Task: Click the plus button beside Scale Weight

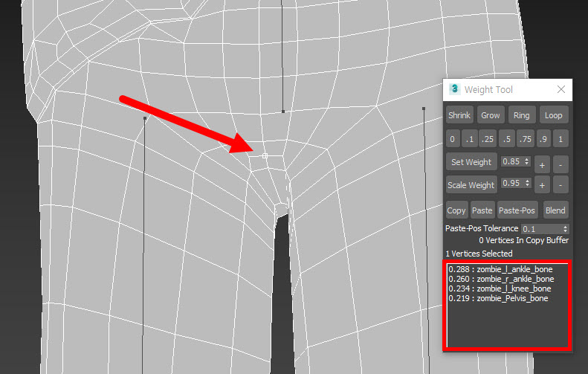Action: [542, 185]
